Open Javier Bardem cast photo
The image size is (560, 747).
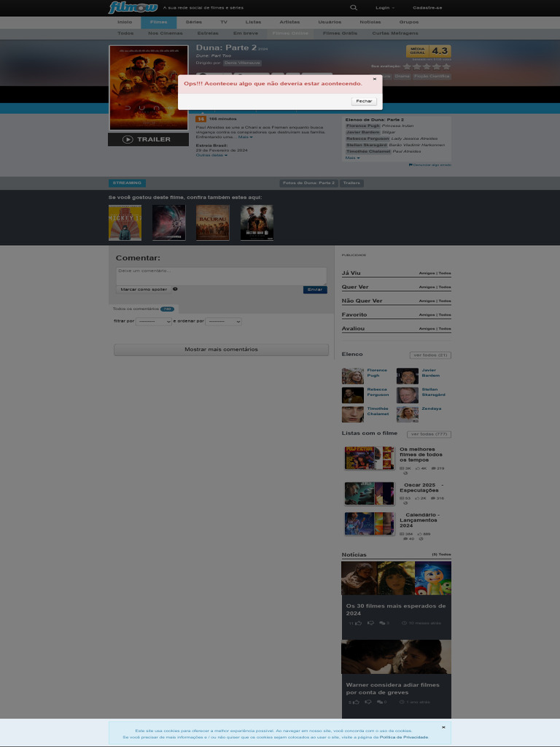coord(407,376)
